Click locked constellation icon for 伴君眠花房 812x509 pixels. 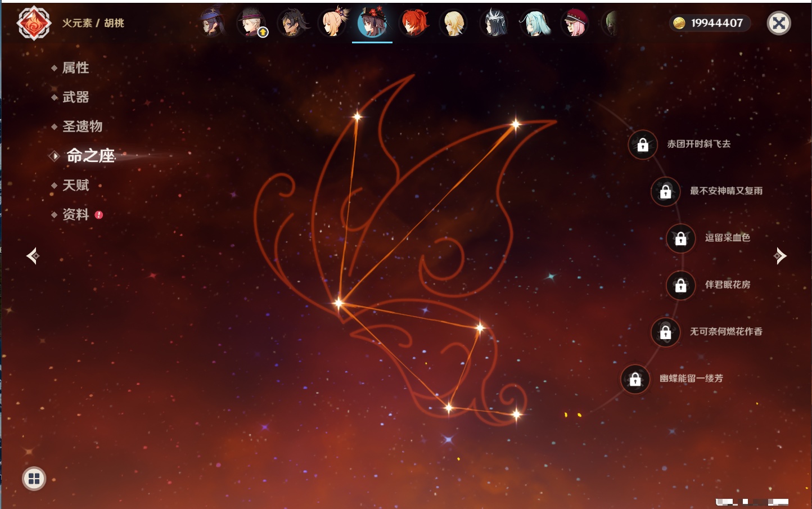pos(681,286)
